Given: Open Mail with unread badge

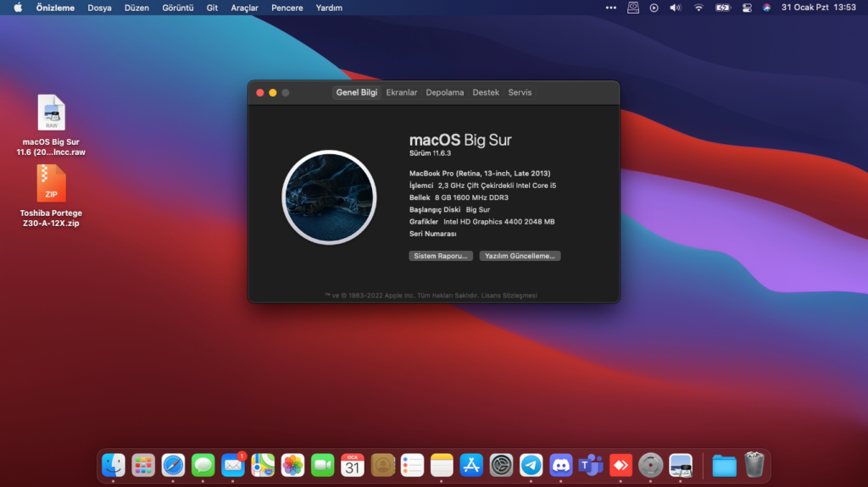Looking at the screenshot, I should click(x=233, y=466).
